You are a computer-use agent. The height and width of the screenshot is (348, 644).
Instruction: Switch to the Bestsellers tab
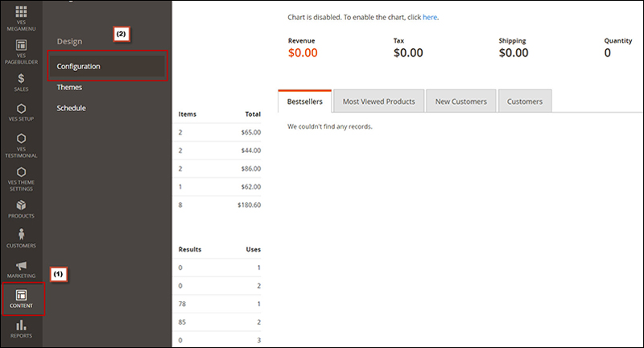305,101
